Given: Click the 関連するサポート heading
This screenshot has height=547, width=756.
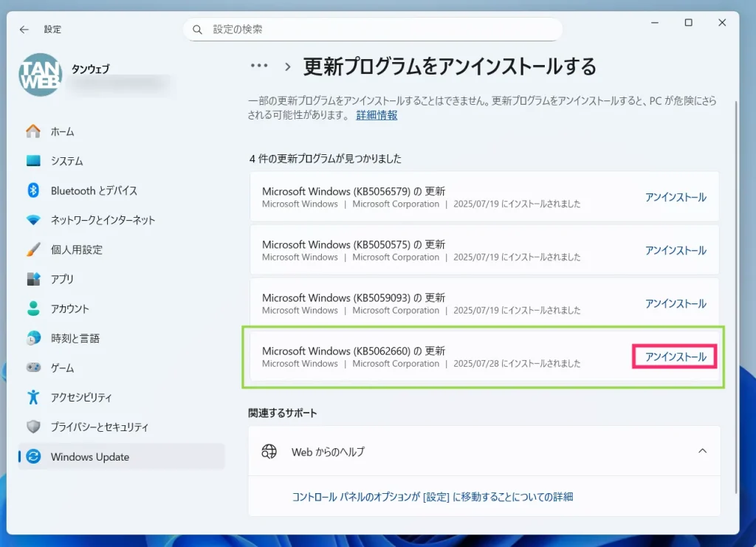Looking at the screenshot, I should (x=283, y=413).
